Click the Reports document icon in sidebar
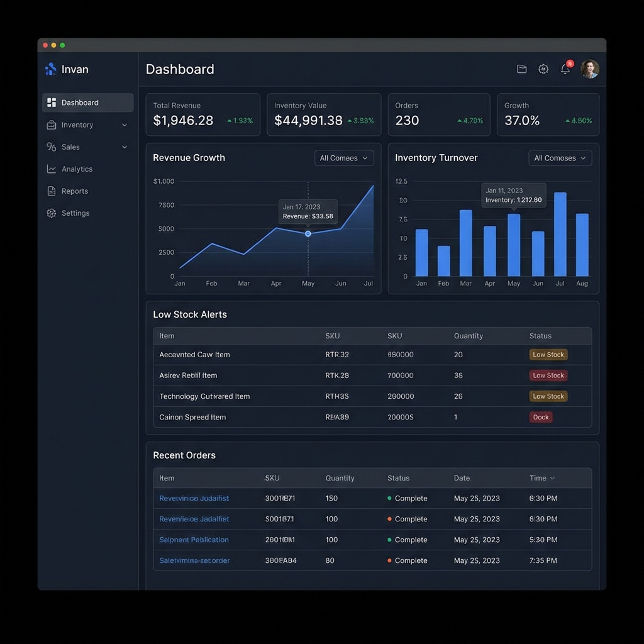Screen dimensions: 644x644 pyautogui.click(x=52, y=191)
